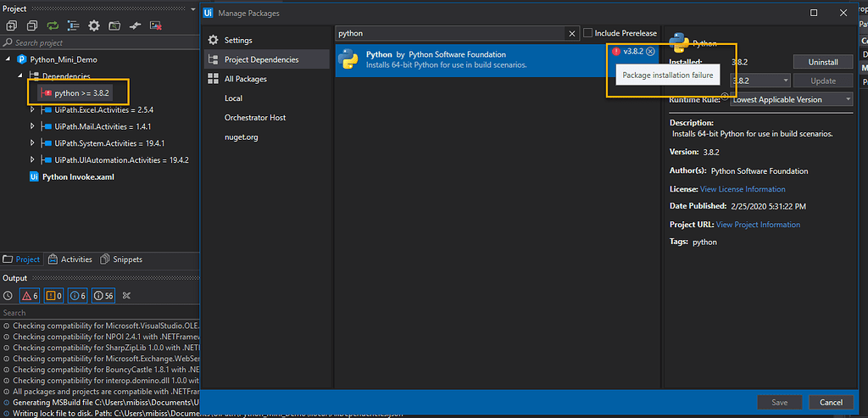Click the Uninstall button
Screen dimensions: 868x418
pyautogui.click(x=822, y=62)
